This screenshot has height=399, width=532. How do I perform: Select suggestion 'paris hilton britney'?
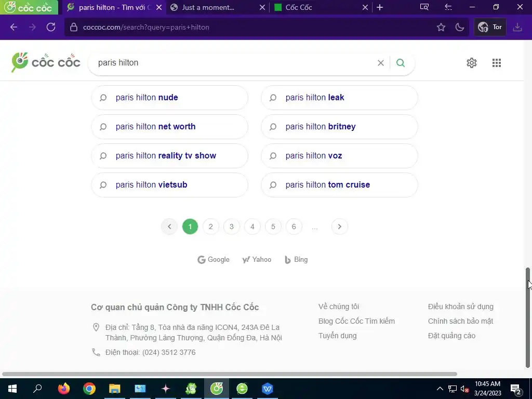[x=339, y=127]
